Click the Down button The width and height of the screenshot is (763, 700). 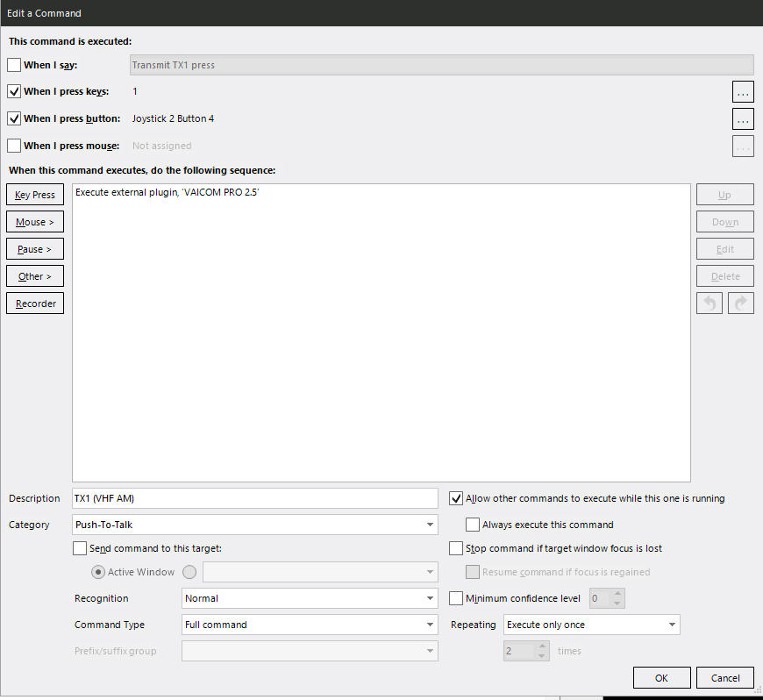(725, 222)
